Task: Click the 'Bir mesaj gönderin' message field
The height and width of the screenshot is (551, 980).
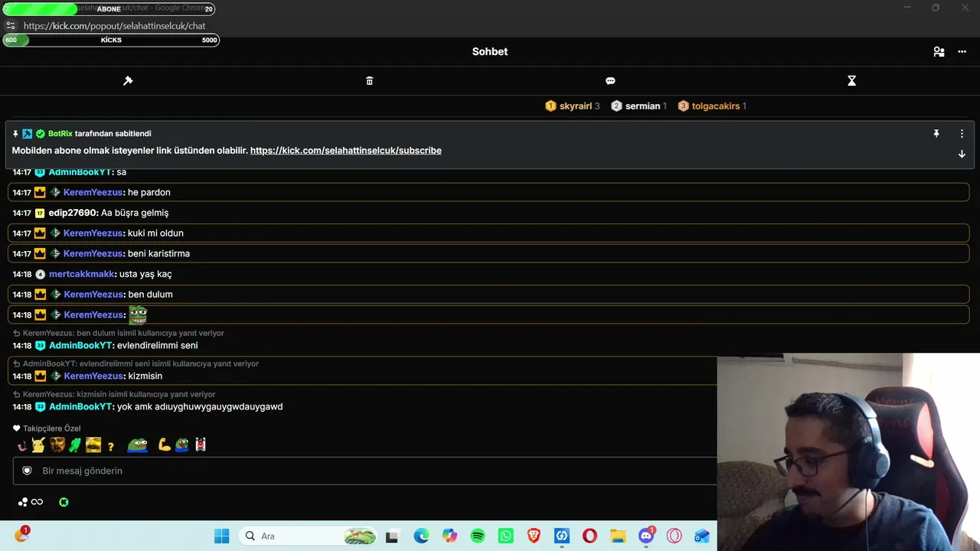Action: (365, 471)
